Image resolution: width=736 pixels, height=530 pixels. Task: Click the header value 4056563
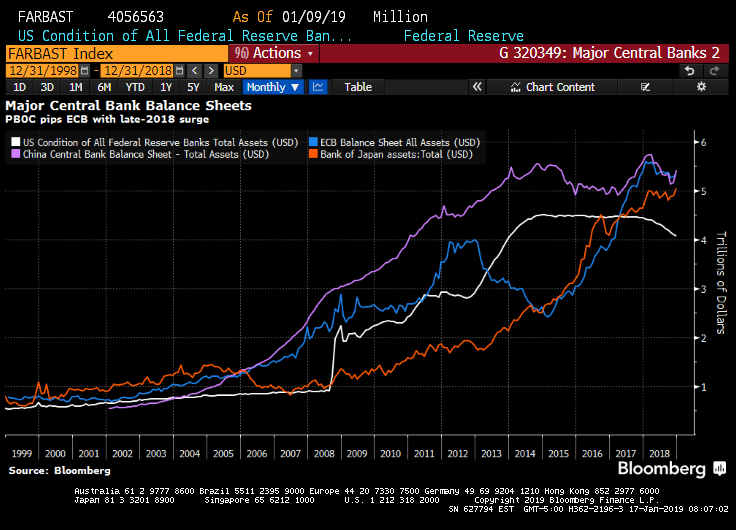[136, 17]
